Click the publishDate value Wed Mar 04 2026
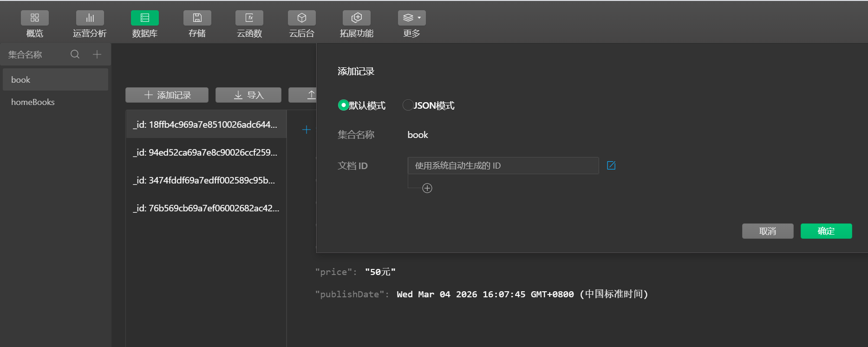868x347 pixels. click(522, 294)
